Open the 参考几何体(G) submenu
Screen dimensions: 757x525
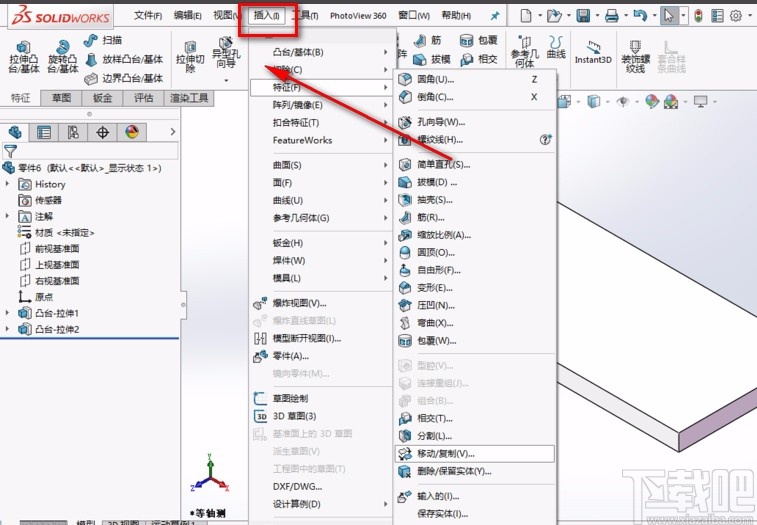pos(321,218)
